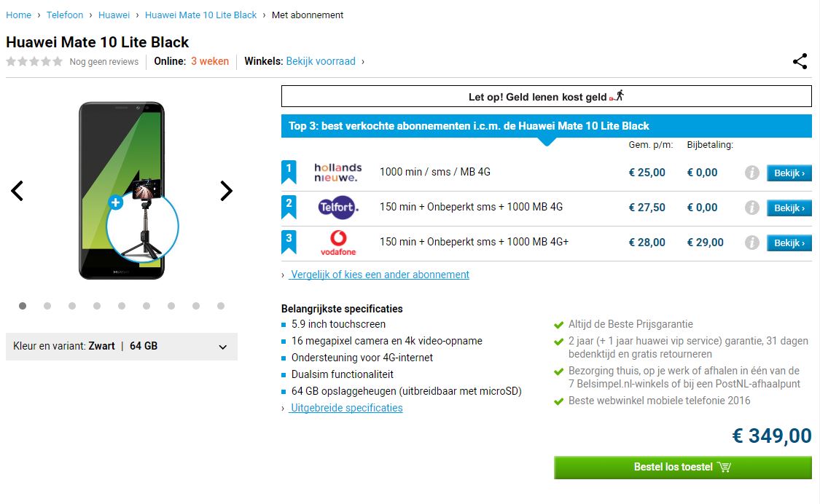Show the next product image
Screen dimensions: 820x504
226,191
